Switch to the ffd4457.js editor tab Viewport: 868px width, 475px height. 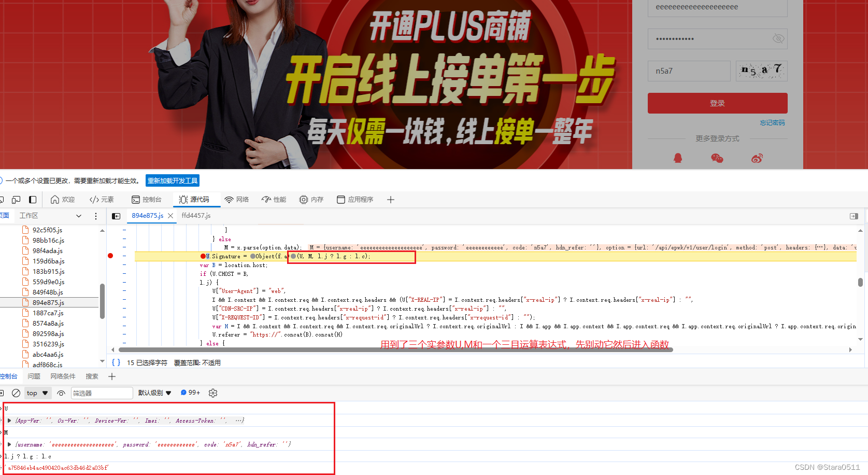coord(196,216)
